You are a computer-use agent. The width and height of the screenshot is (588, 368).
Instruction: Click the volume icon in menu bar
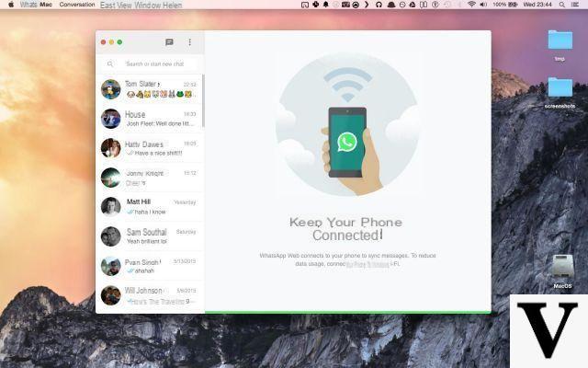(x=484, y=5)
